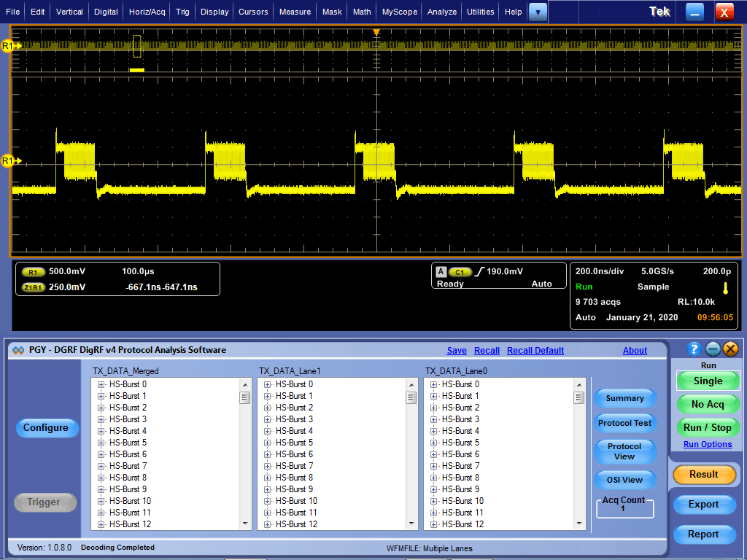Select Single run mode

[x=708, y=381]
